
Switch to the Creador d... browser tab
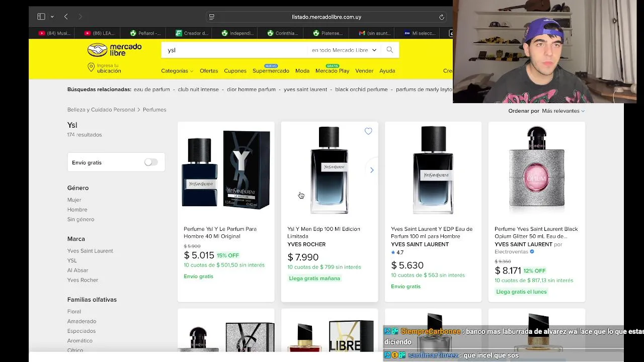click(191, 33)
